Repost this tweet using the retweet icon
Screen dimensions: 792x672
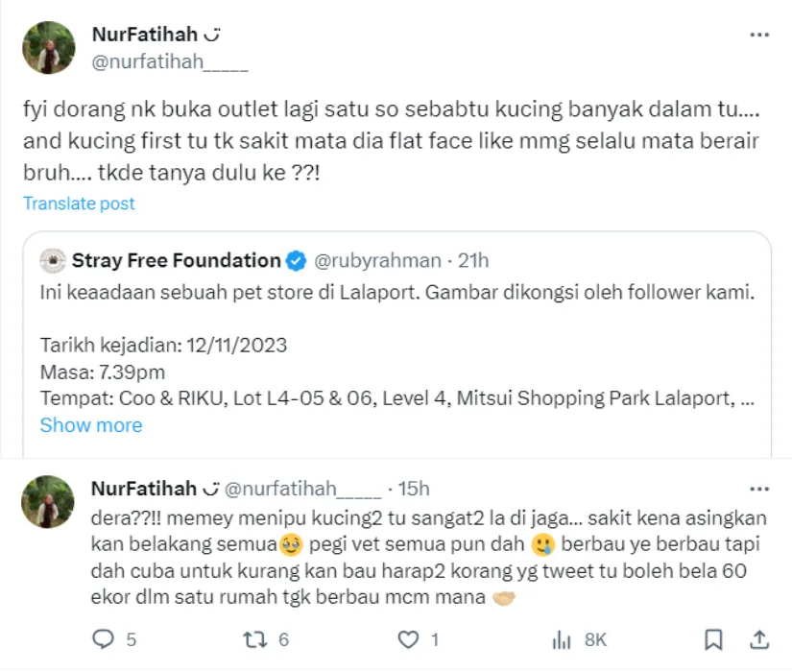point(255,638)
